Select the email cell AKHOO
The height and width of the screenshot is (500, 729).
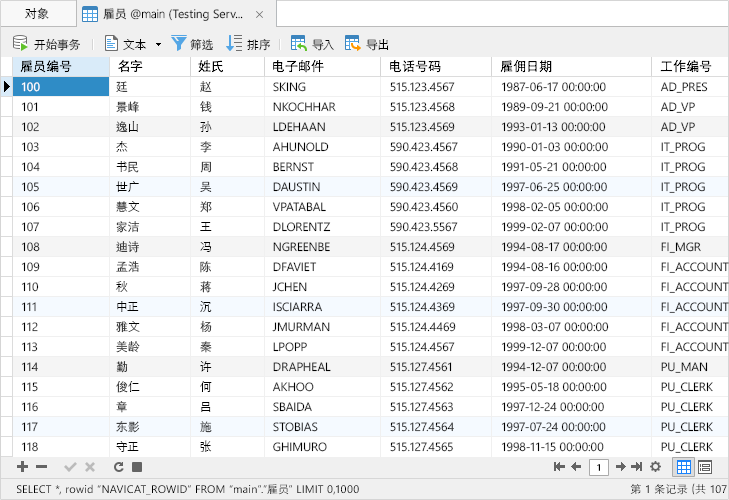(x=322, y=387)
